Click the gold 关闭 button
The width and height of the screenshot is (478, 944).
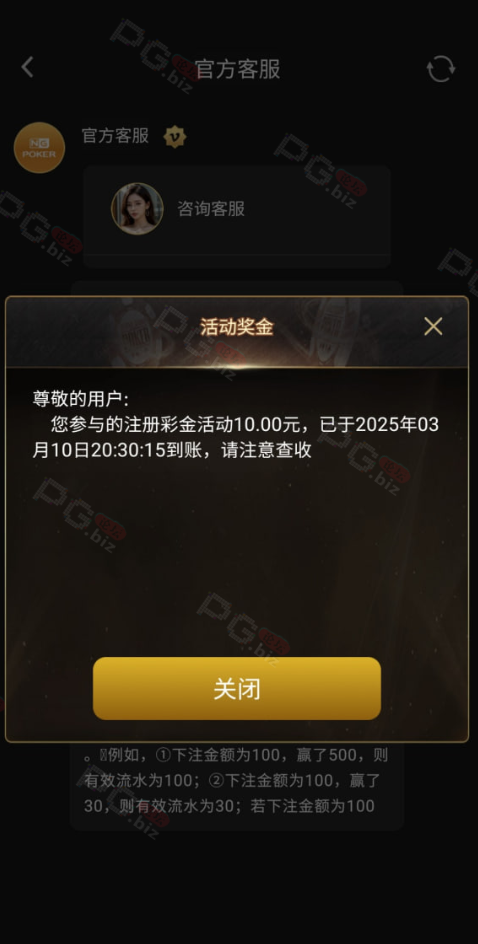pos(237,688)
